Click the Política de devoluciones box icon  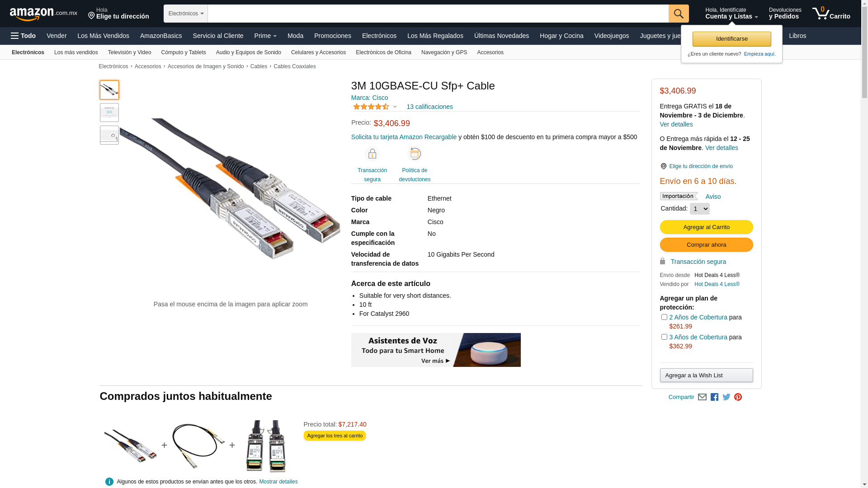click(415, 154)
